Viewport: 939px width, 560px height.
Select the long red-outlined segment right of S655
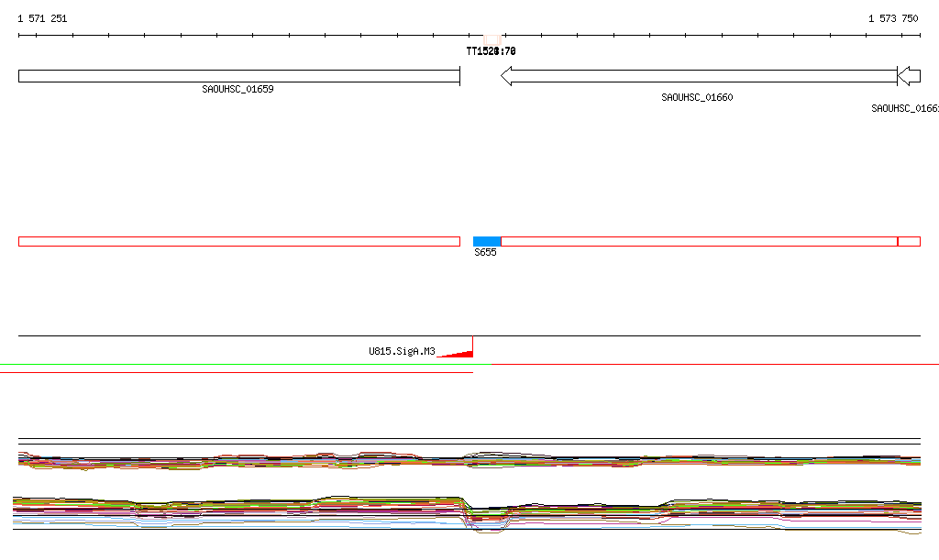tap(699, 241)
